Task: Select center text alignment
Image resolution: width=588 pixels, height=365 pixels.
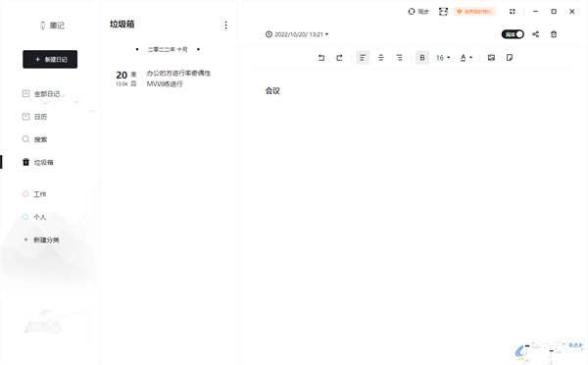Action: click(x=381, y=58)
